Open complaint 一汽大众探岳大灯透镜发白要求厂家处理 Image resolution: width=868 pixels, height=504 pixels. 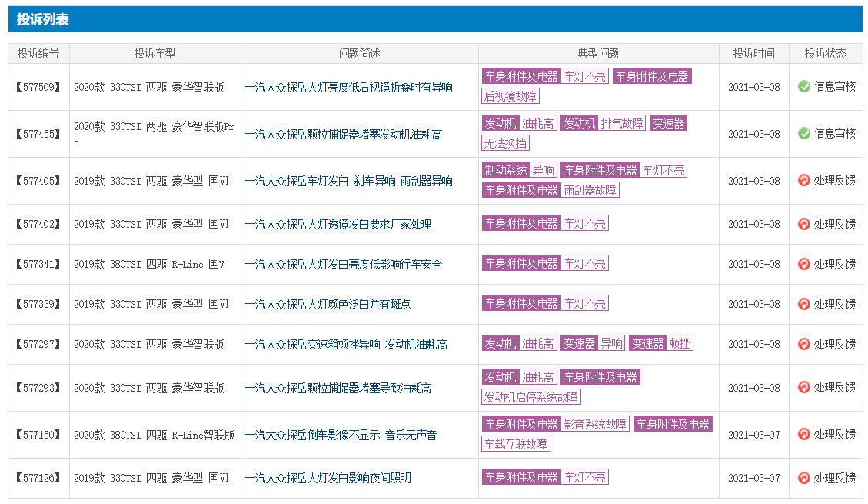pos(338,225)
